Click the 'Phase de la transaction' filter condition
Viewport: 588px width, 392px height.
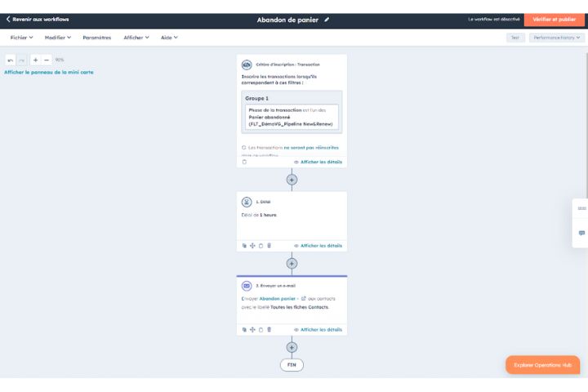coord(292,117)
